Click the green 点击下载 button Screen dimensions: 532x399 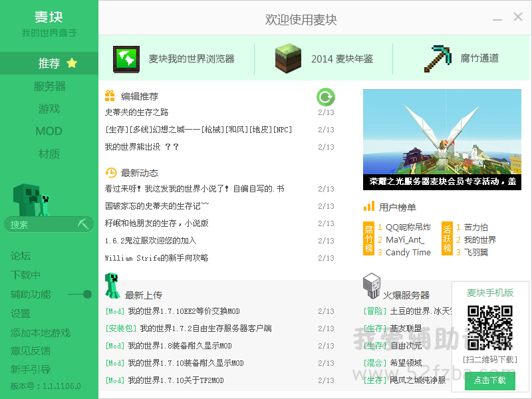tap(490, 380)
